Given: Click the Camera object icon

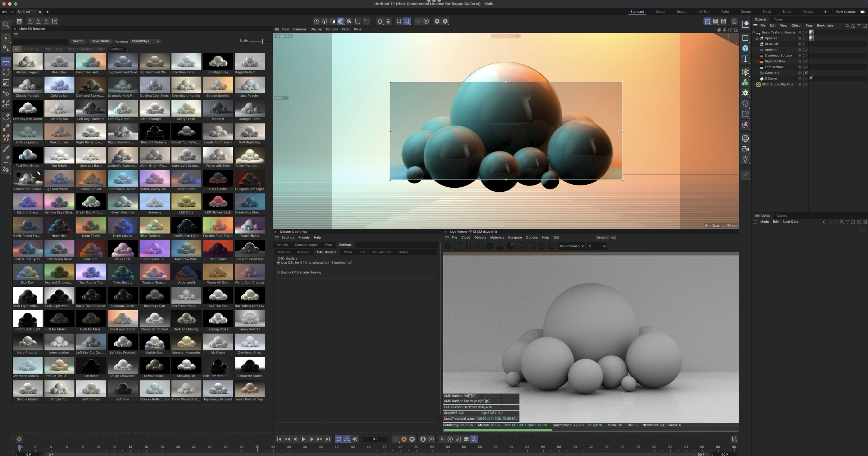Looking at the screenshot, I should [x=745, y=149].
